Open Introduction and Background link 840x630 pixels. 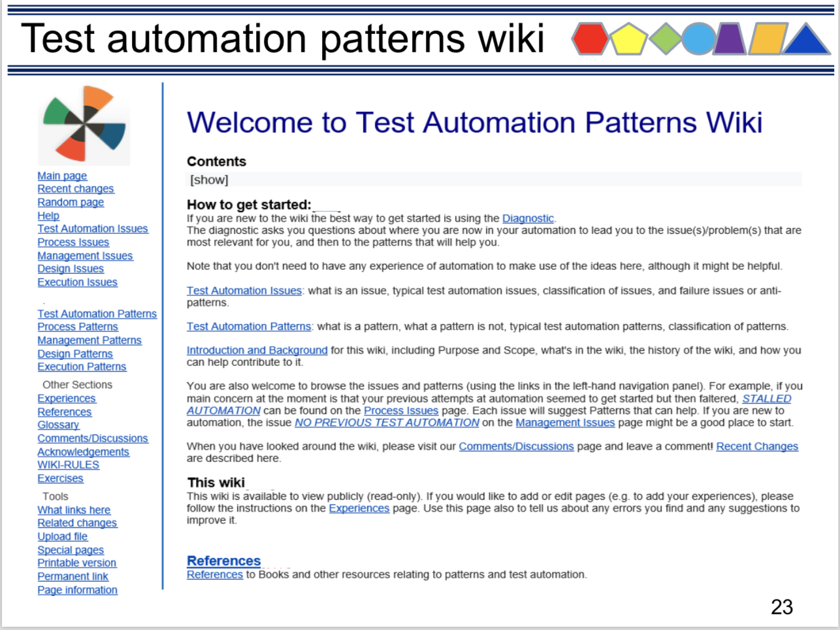[257, 350]
